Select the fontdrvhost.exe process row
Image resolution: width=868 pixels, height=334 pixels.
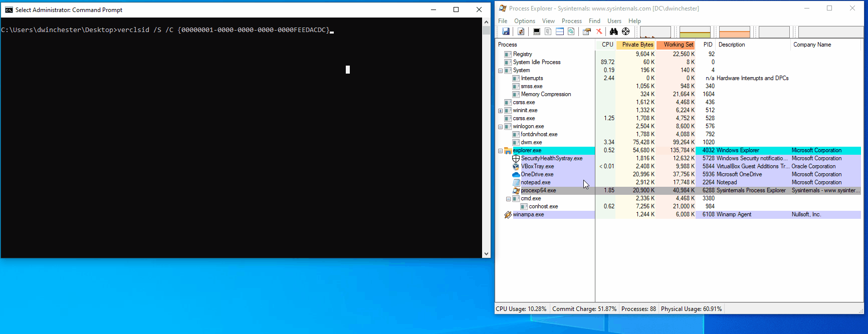click(678, 134)
